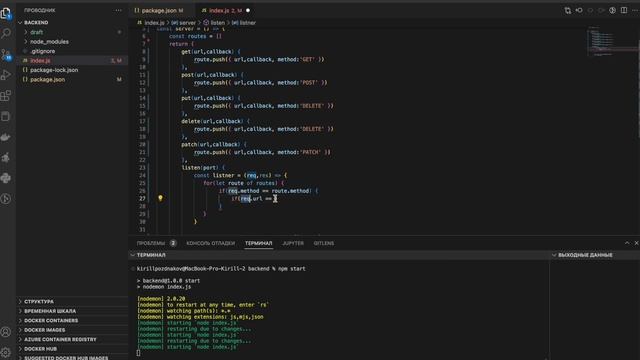Select the index.js editor tab
The width and height of the screenshot is (640, 360).
tap(225, 11)
